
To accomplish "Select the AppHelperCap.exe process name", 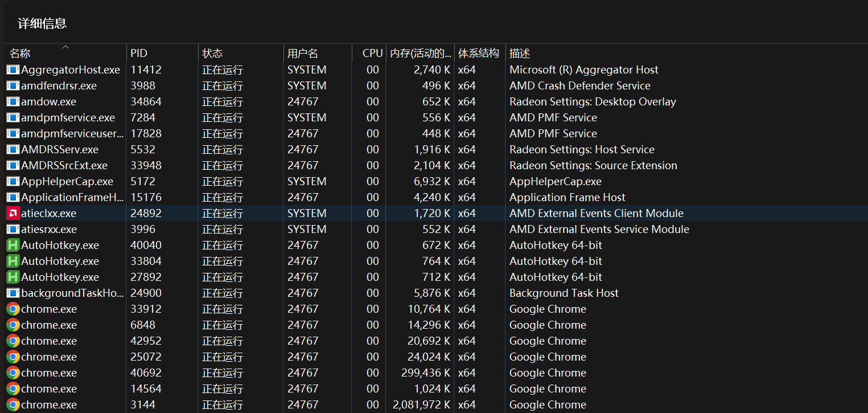I will tap(67, 182).
